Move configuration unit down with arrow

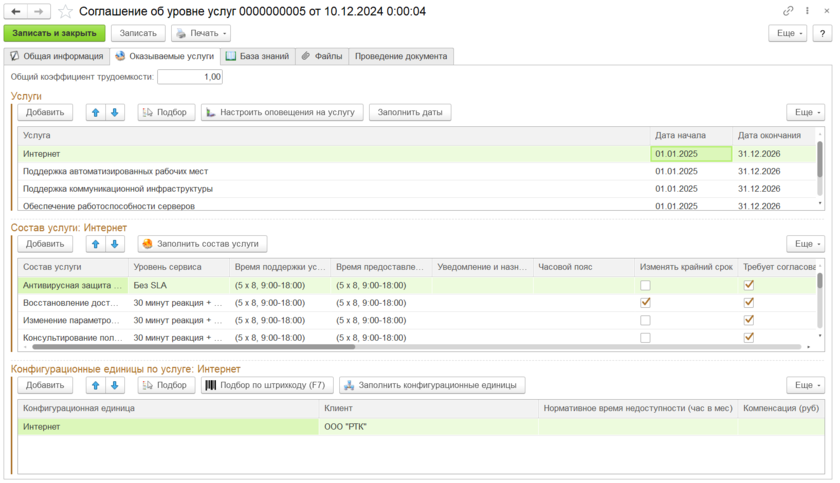click(114, 385)
